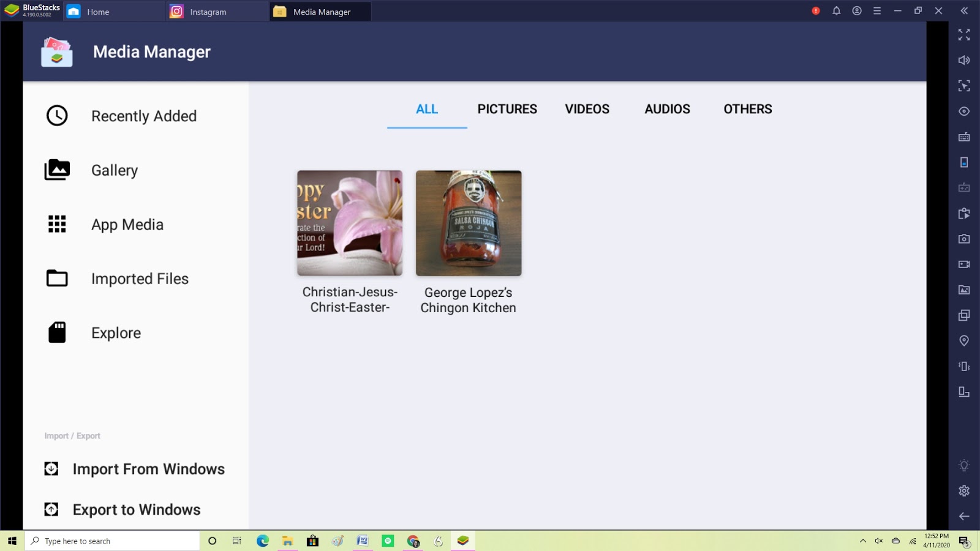Show hidden system tray icons

point(862,541)
